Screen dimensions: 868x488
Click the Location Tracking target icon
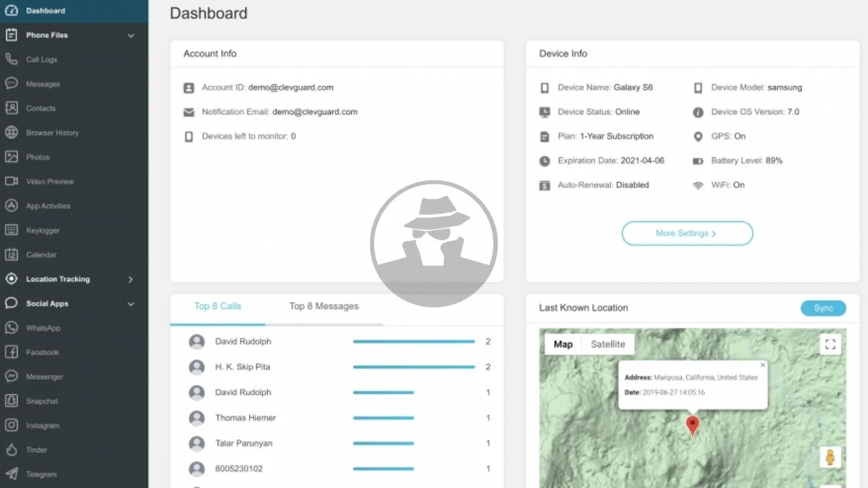(x=11, y=279)
